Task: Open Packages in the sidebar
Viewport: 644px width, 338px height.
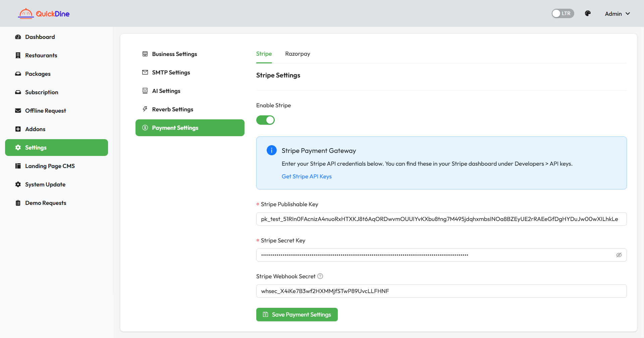Action: click(x=56, y=74)
